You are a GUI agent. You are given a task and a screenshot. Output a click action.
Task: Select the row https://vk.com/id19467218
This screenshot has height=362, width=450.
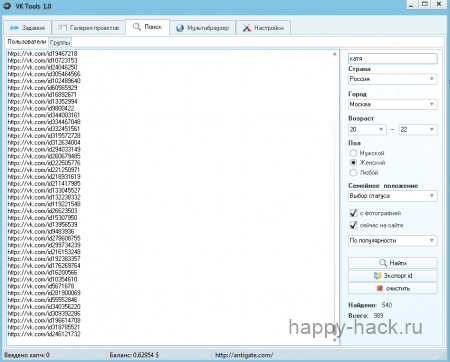[42, 53]
